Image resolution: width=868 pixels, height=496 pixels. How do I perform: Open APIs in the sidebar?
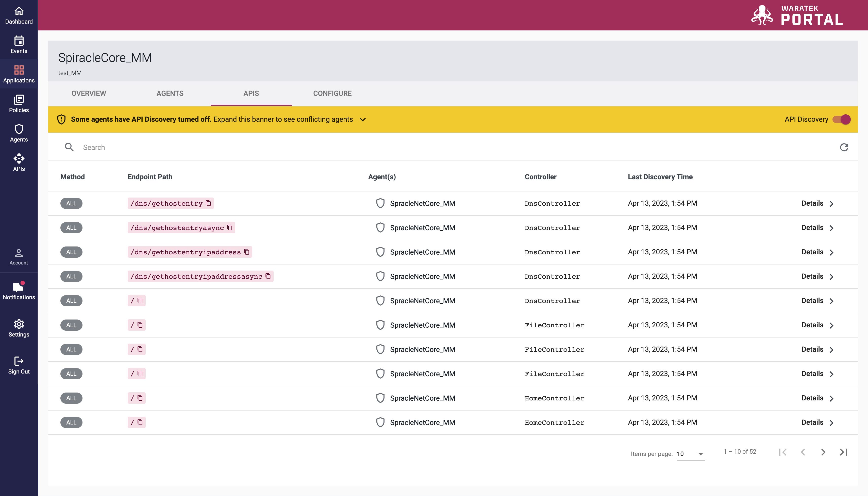point(19,163)
